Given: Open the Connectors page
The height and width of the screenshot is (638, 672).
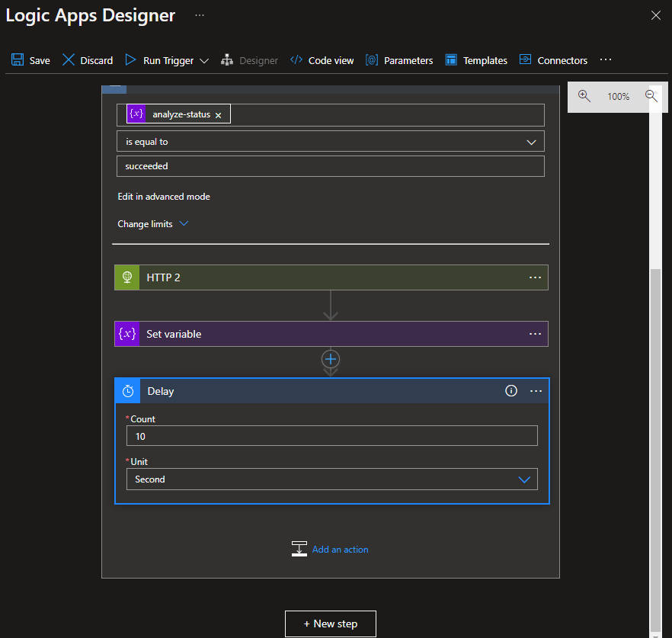Looking at the screenshot, I should point(553,60).
